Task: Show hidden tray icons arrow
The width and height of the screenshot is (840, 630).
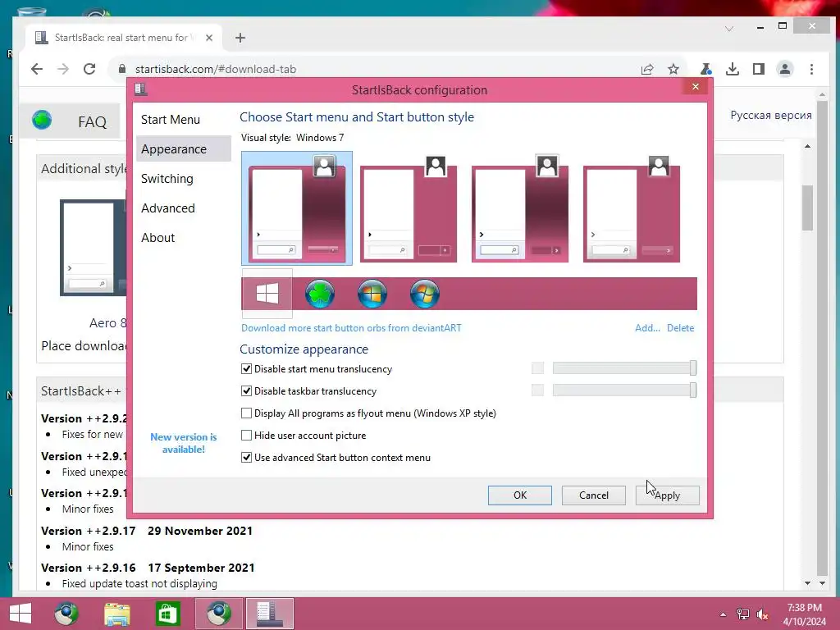Action: tap(724, 614)
